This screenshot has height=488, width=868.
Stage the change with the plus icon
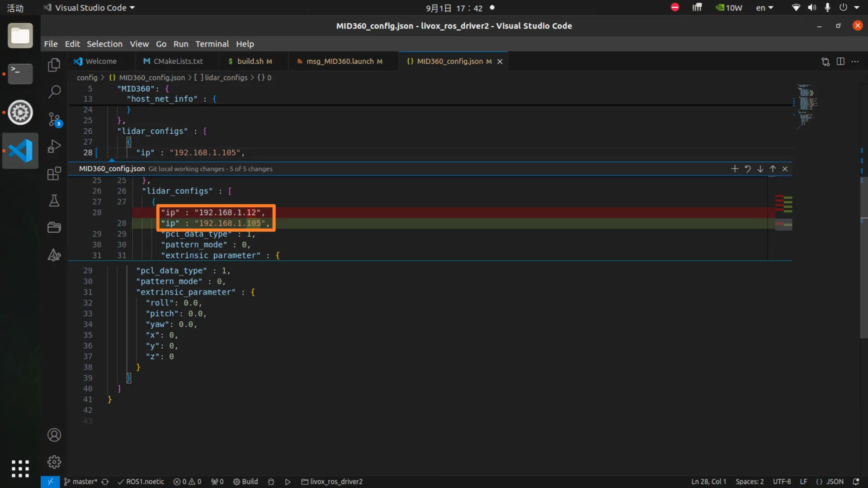tap(735, 169)
